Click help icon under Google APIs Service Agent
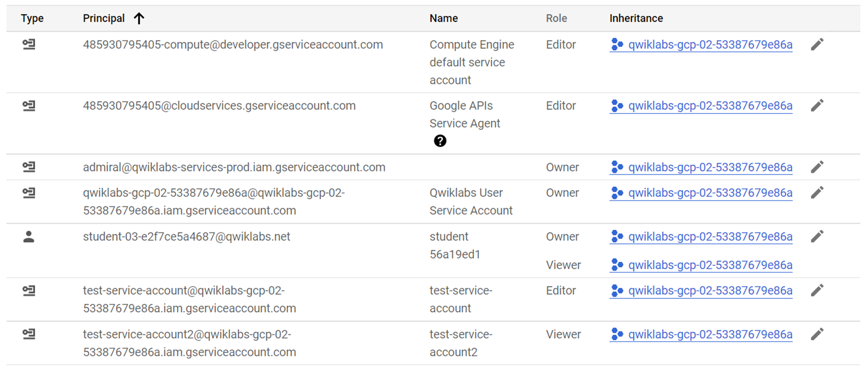The height and width of the screenshot is (368, 868). tap(440, 141)
